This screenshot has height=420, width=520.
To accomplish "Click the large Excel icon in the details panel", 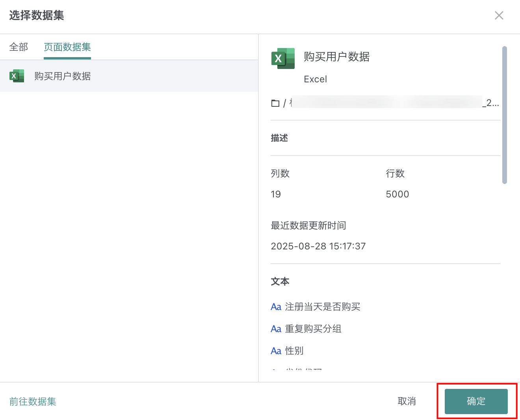I will coord(283,59).
